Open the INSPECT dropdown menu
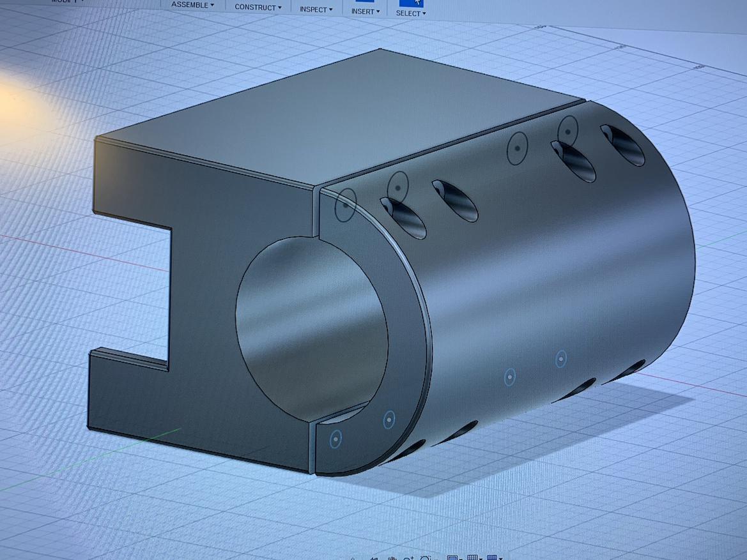This screenshot has height=560, width=747. click(x=316, y=9)
